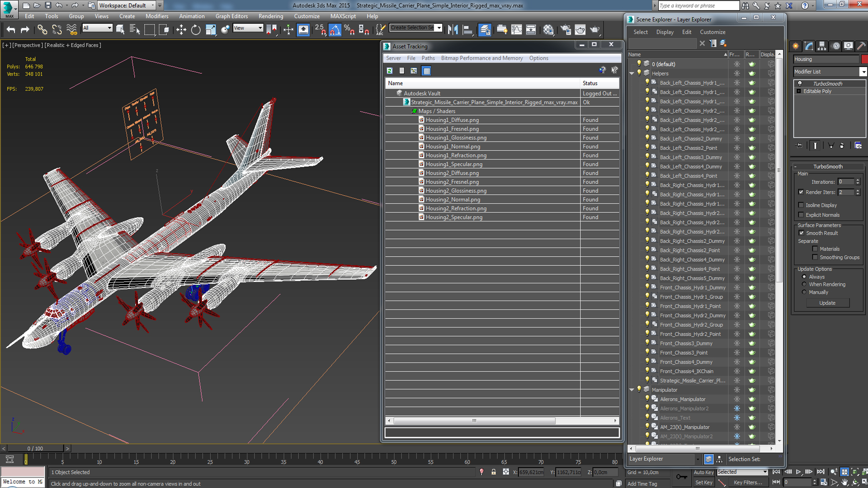The image size is (868, 488).
Task: Click the Update button in TurboSmooth
Action: [x=827, y=303]
